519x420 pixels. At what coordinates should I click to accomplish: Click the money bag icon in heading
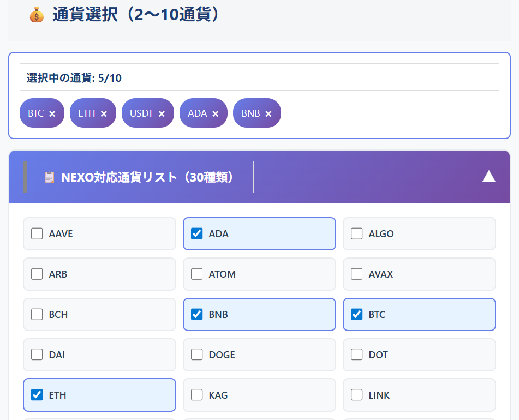tap(37, 15)
